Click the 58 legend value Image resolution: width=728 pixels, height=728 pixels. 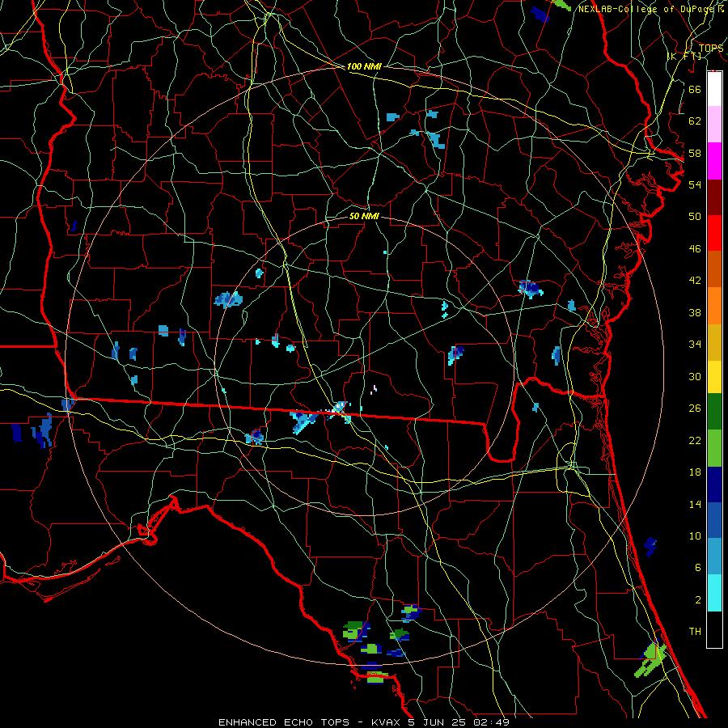tap(695, 153)
